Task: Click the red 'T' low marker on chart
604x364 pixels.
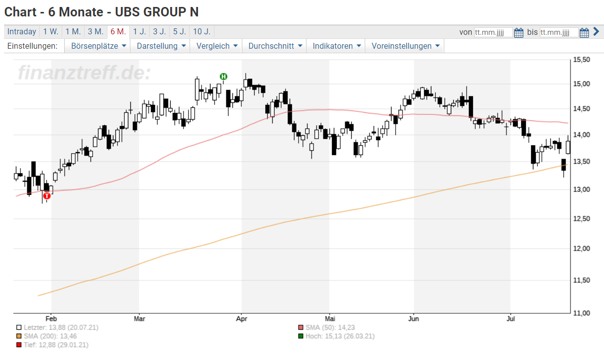Action: (x=47, y=196)
